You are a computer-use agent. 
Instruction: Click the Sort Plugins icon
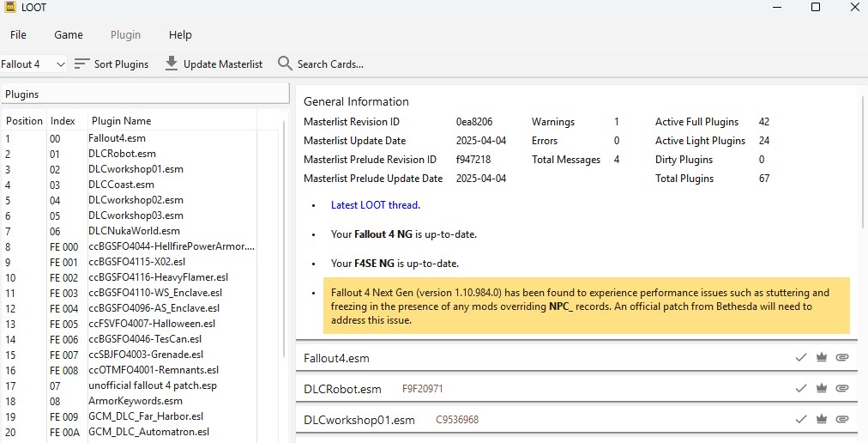click(82, 64)
